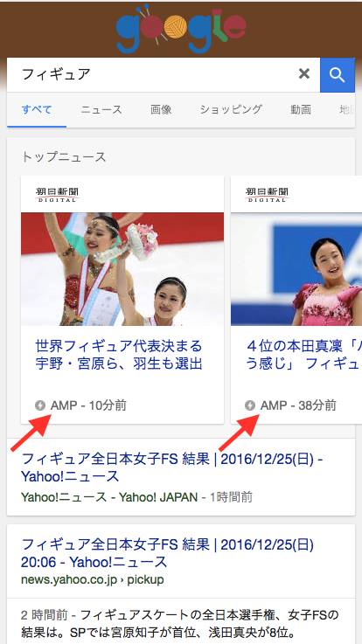Image resolution: width=362 pixels, height=644 pixels.
Task: Click the Asahi Shimbun Digital logo on the first card
Action: click(x=57, y=194)
